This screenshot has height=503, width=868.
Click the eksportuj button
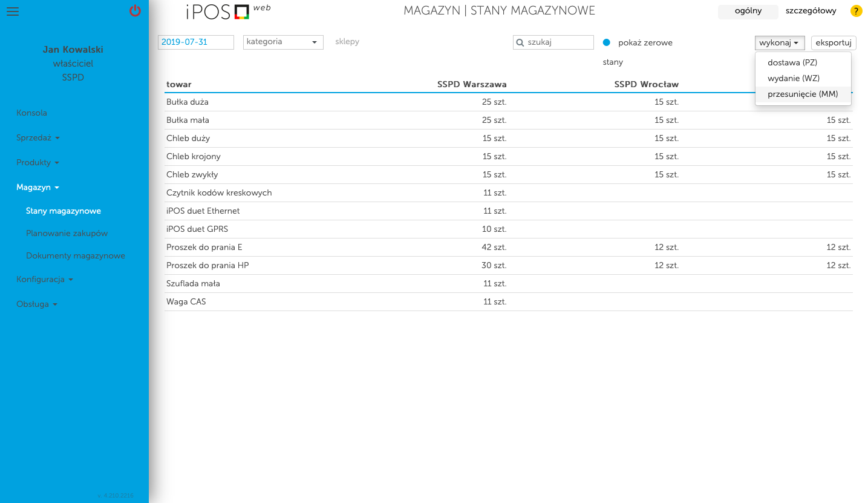[x=834, y=42]
